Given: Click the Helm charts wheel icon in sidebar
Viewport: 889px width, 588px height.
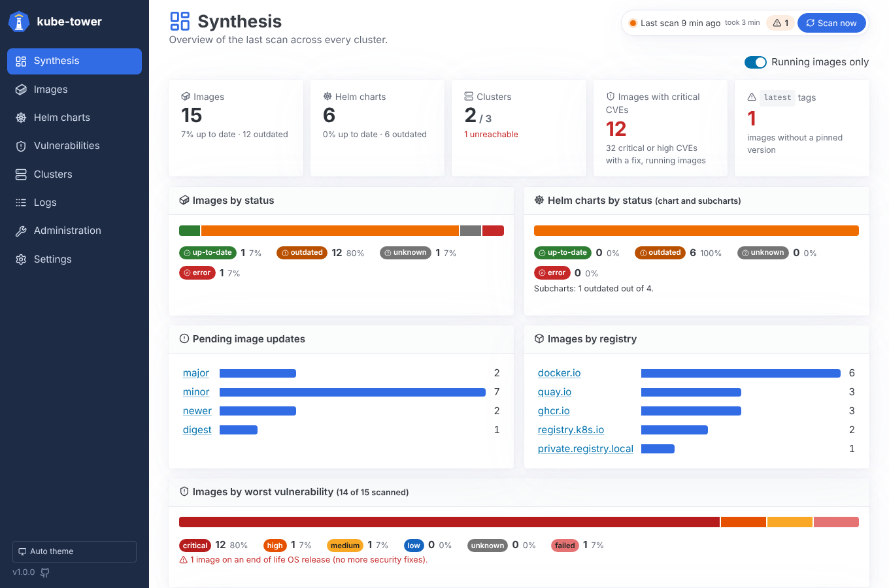Looking at the screenshot, I should coord(21,118).
